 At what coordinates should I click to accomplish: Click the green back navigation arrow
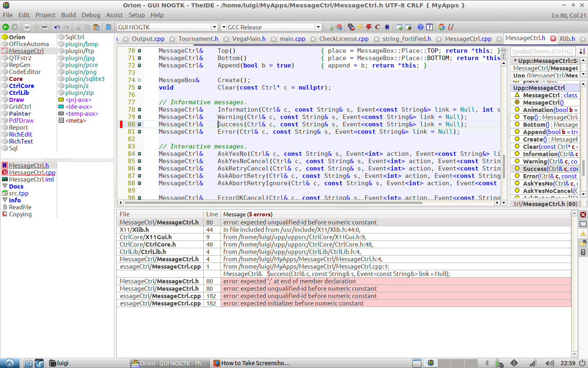(x=6, y=27)
